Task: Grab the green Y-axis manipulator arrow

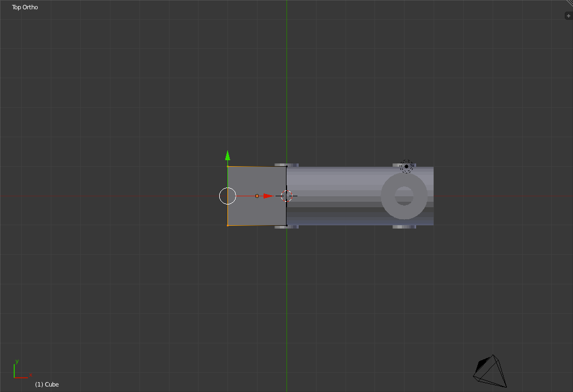Action: pyautogui.click(x=227, y=156)
